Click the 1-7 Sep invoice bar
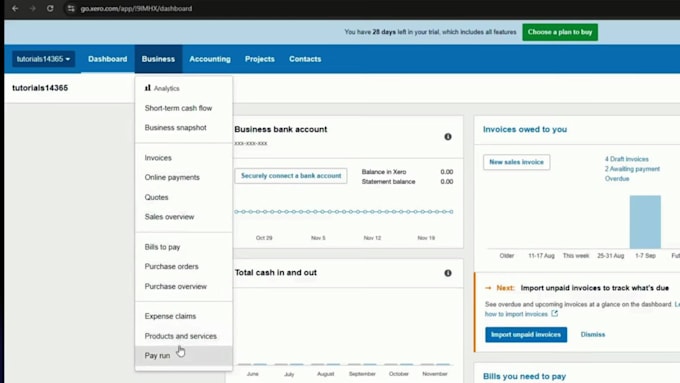 tap(645, 222)
